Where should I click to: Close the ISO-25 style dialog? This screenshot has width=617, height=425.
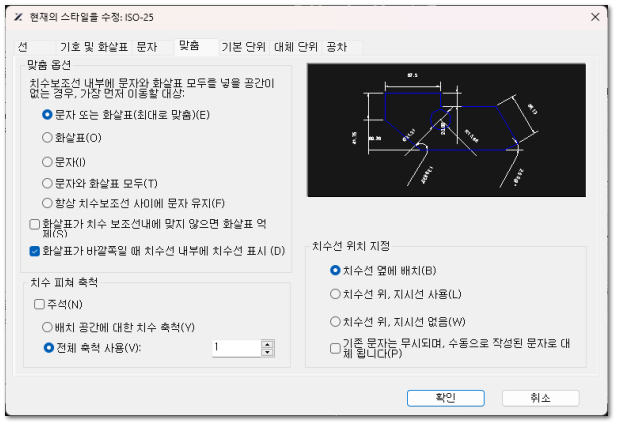tap(595, 17)
